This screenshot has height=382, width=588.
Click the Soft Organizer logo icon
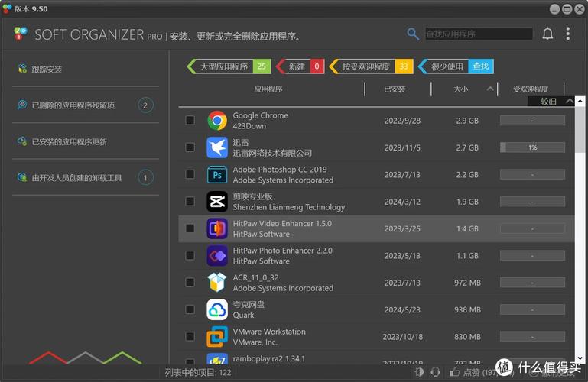(x=21, y=34)
